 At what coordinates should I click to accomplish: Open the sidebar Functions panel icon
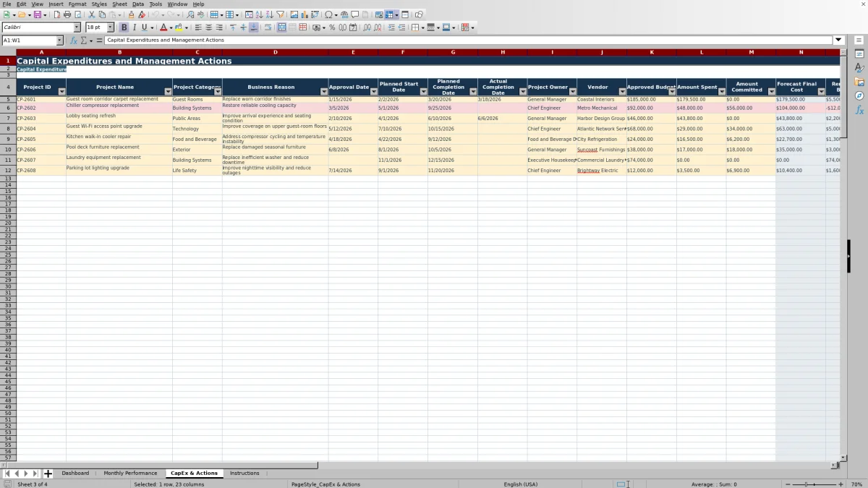pyautogui.click(x=859, y=110)
